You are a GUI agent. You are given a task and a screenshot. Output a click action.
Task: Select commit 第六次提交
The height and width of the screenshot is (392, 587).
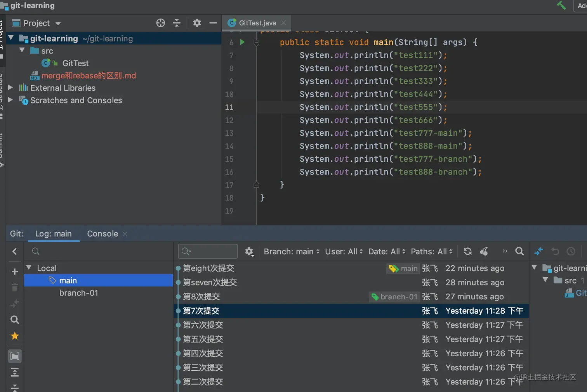point(351,325)
